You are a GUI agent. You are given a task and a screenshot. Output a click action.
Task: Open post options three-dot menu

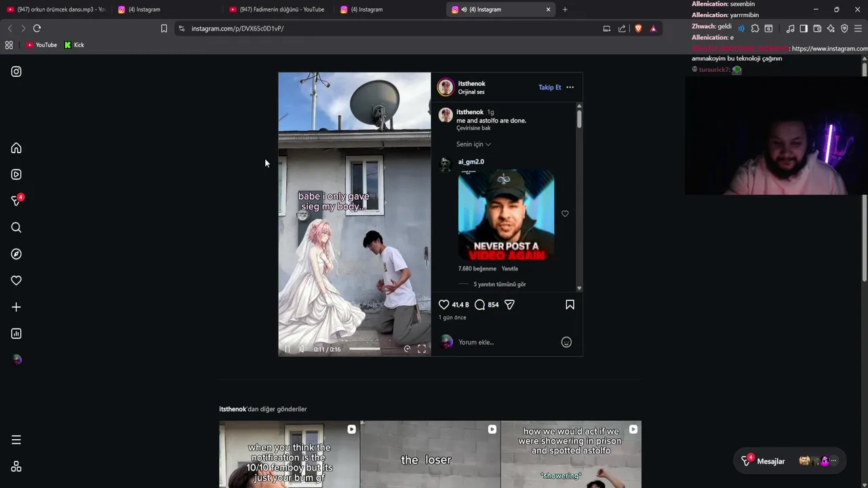570,87
